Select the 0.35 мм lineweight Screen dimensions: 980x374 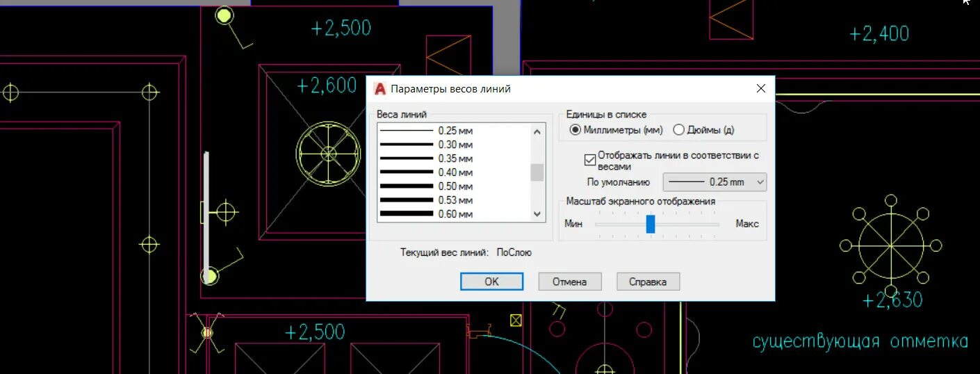[453, 158]
